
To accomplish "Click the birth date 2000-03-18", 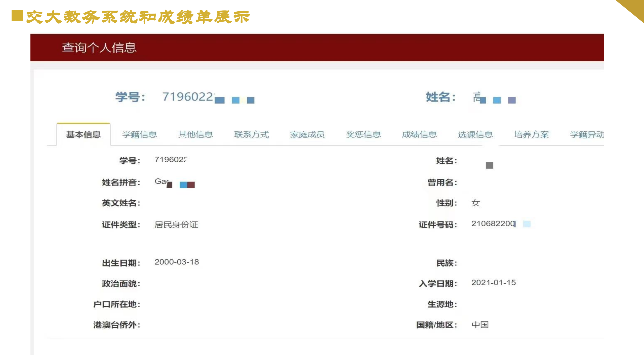I will 177,262.
